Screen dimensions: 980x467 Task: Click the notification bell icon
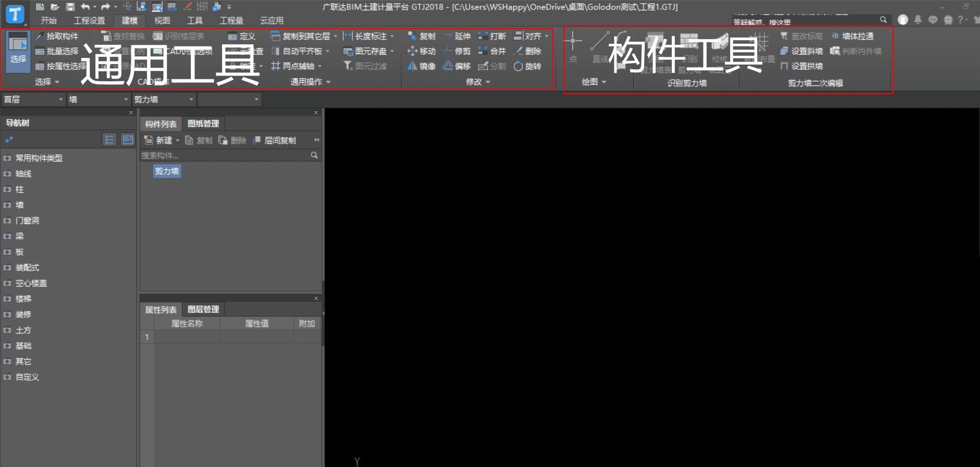click(x=918, y=19)
